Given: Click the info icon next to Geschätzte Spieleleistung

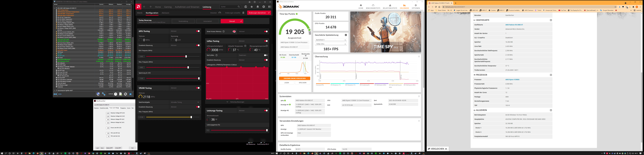Looking at the screenshot, I should click(x=346, y=35).
